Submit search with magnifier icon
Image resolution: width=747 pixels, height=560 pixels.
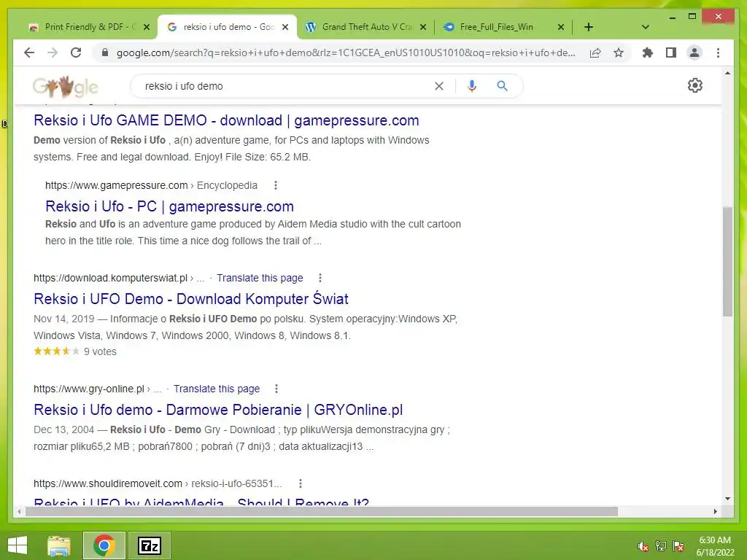pyautogui.click(x=502, y=86)
